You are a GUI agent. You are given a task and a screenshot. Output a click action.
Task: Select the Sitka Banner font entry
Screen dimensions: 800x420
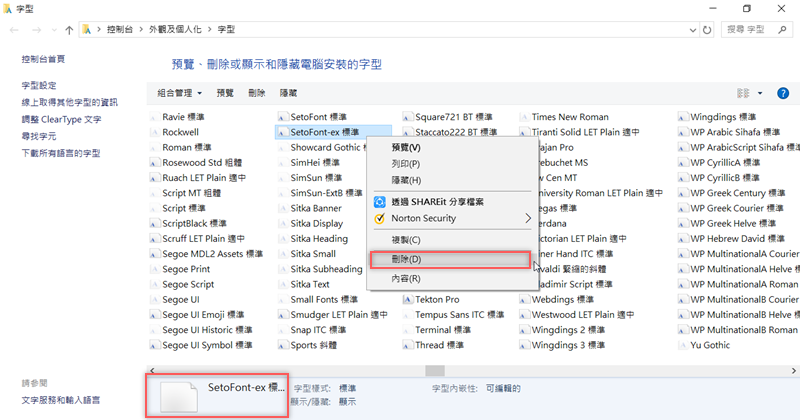(x=310, y=208)
